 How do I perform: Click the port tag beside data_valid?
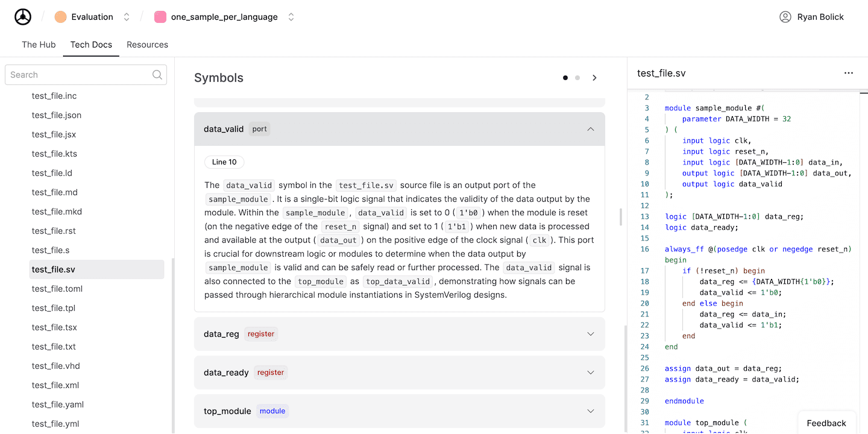260,129
